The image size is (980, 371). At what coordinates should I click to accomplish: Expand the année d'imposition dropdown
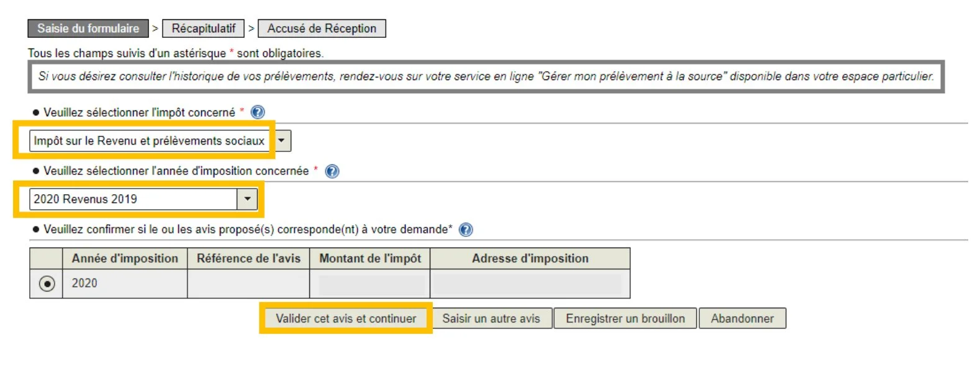pyautogui.click(x=248, y=199)
